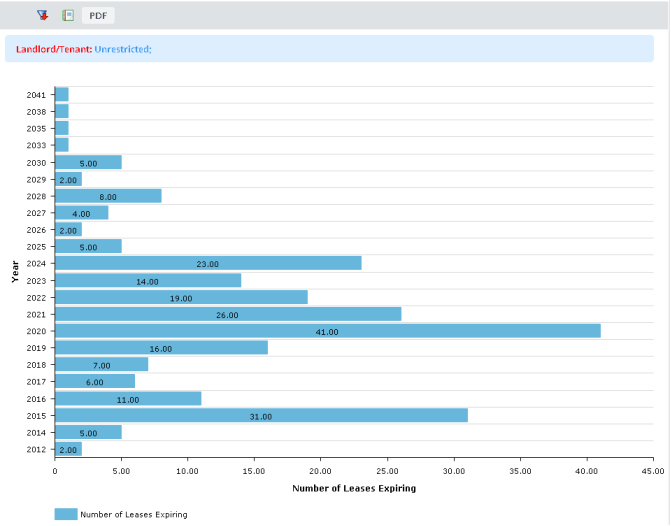The width and height of the screenshot is (671, 526).
Task: Select the 2020 bar showing 41.00
Action: click(327, 331)
